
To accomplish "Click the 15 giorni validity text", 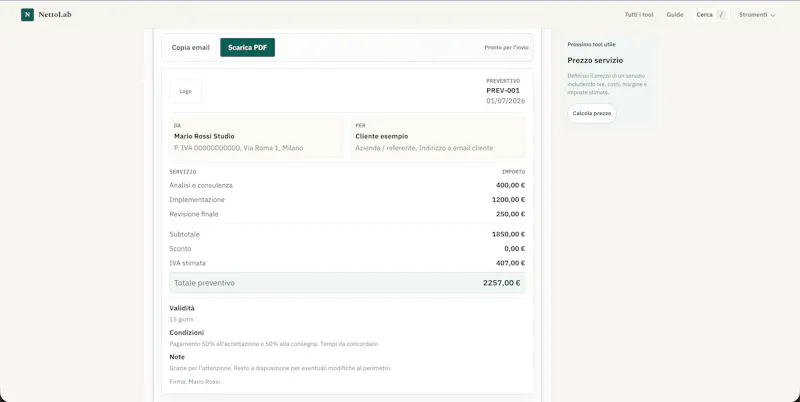I will point(181,319).
